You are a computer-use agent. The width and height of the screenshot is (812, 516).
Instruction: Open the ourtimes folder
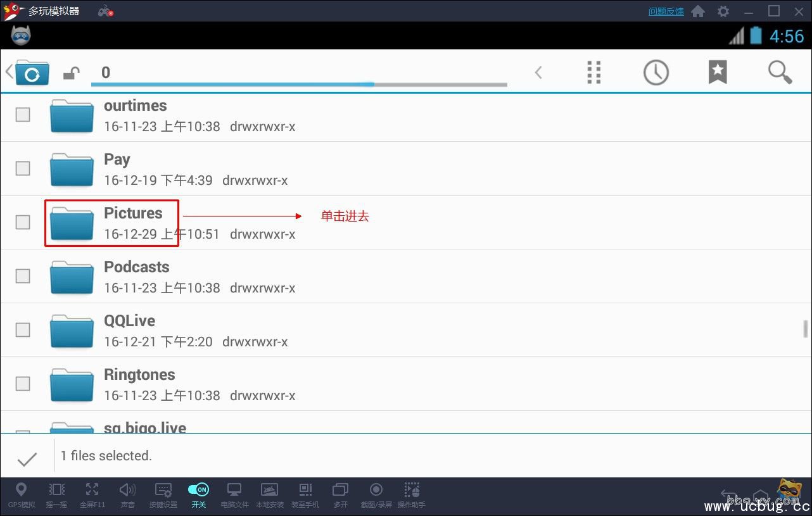pyautogui.click(x=405, y=116)
